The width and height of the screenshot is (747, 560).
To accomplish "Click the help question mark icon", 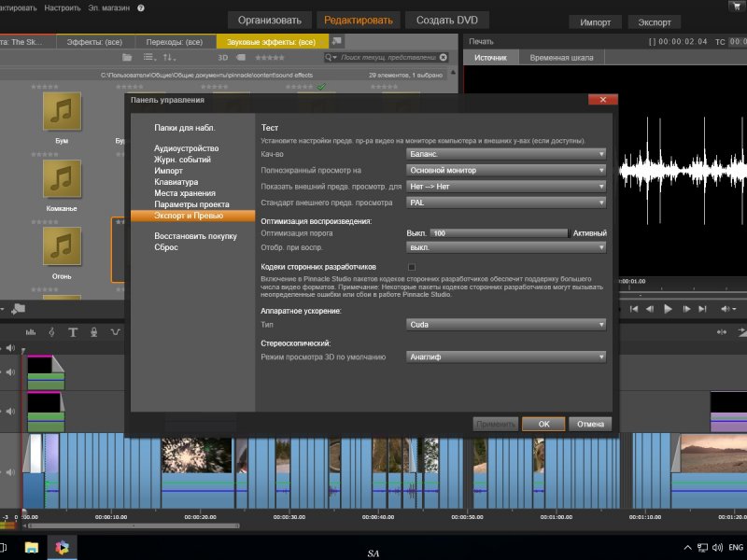I will [140, 7].
